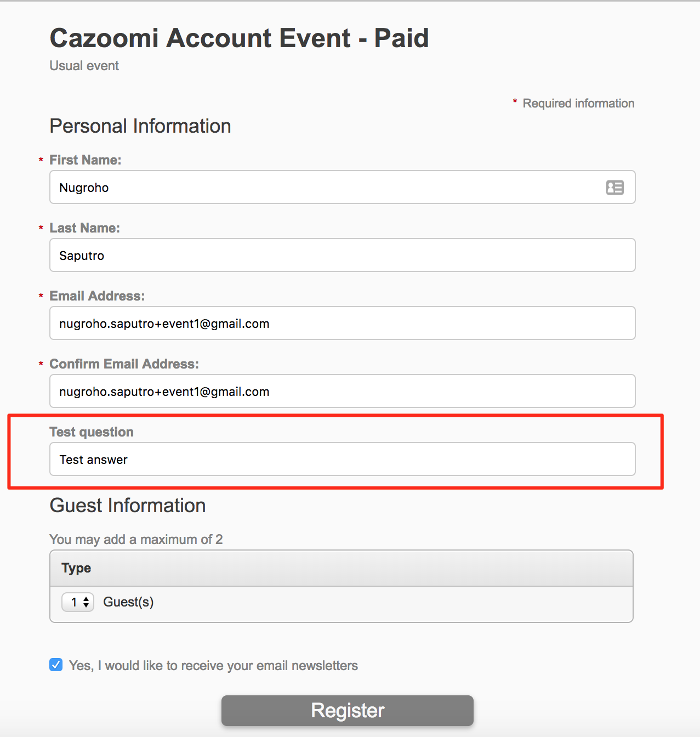Uncheck the email newsletters checkbox
The height and width of the screenshot is (737, 700).
56,665
